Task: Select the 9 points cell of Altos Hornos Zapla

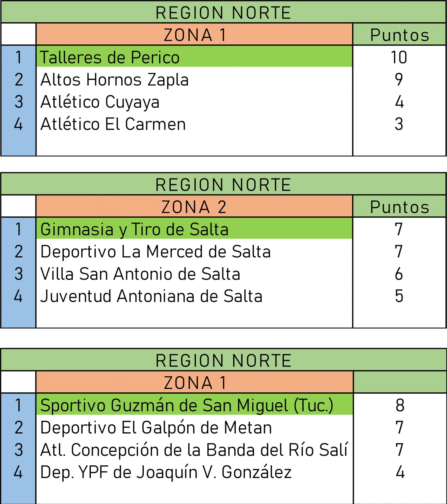Action: 399,80
